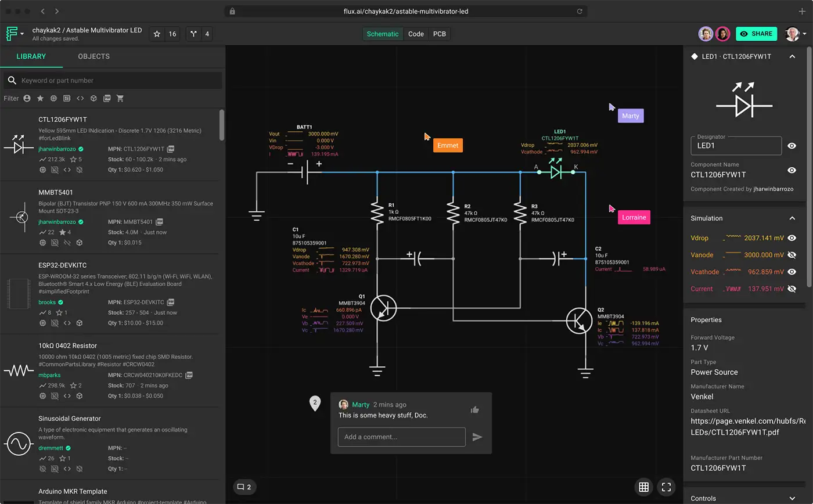Toggle visibility of the LED1 designator
This screenshot has height=504, width=813.
pos(792,146)
